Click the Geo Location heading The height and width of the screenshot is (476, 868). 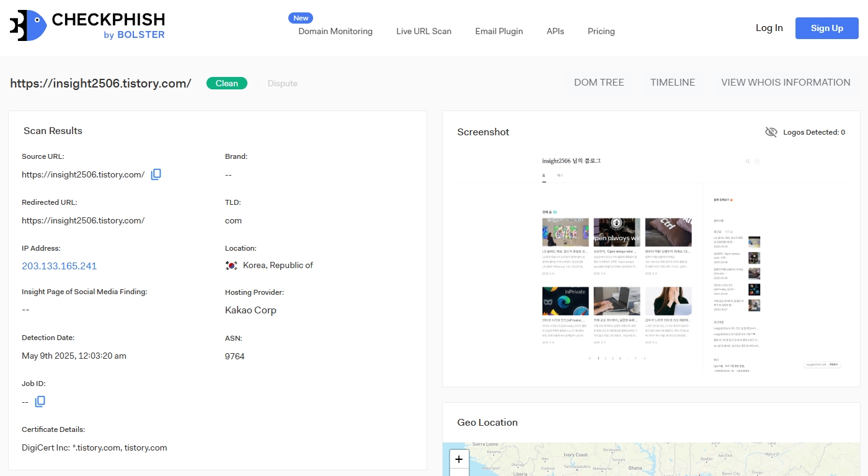click(x=487, y=422)
